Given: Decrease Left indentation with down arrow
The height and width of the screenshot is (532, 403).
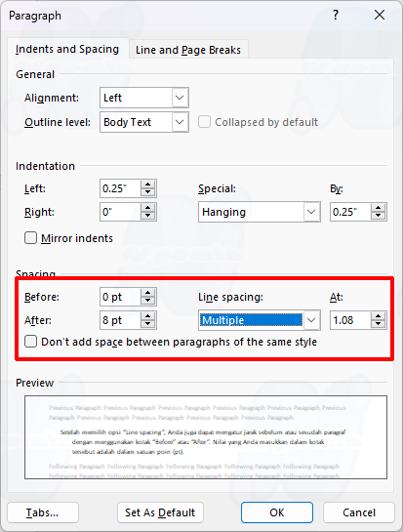Looking at the screenshot, I should (148, 192).
